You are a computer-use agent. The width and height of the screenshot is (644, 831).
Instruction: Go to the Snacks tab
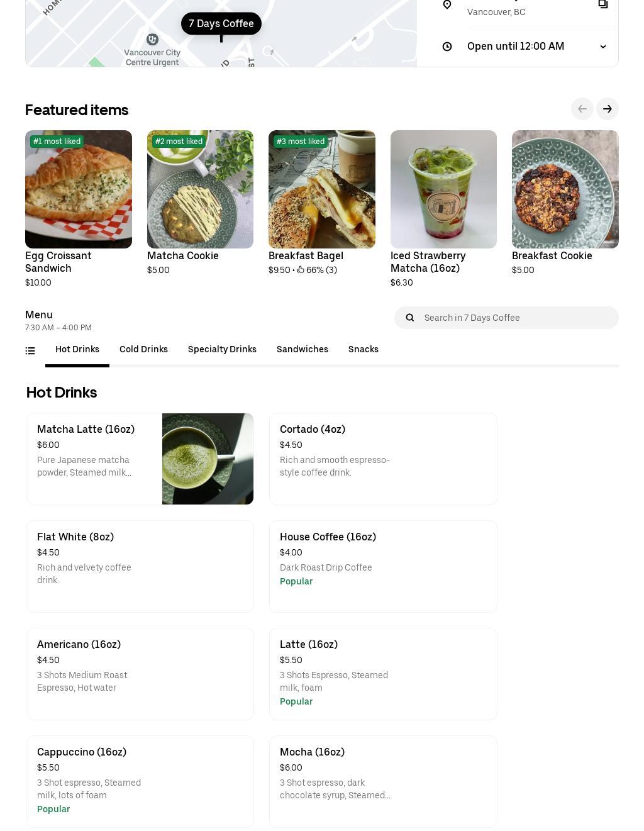point(364,349)
